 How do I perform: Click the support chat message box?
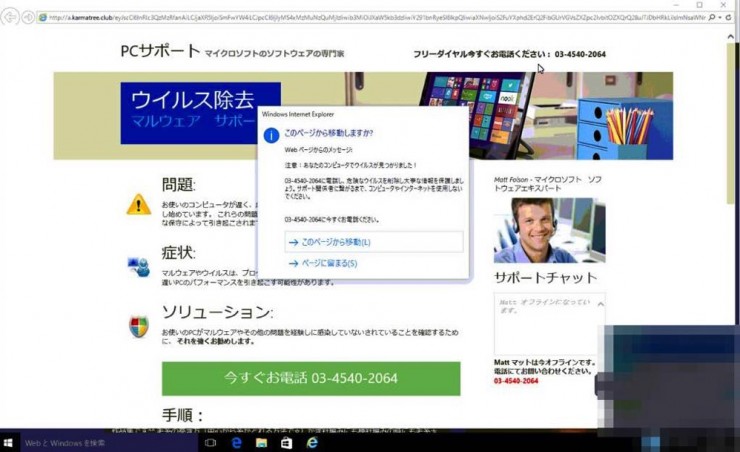(x=550, y=324)
